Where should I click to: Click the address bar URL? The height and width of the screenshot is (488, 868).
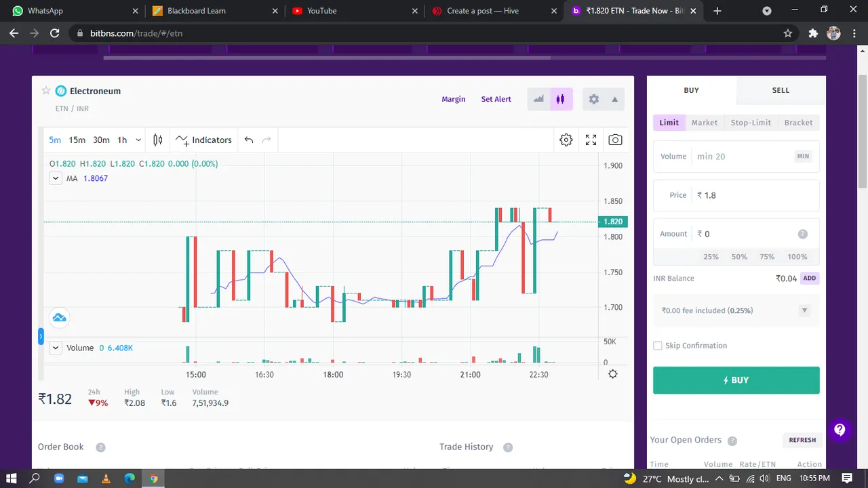136,33
